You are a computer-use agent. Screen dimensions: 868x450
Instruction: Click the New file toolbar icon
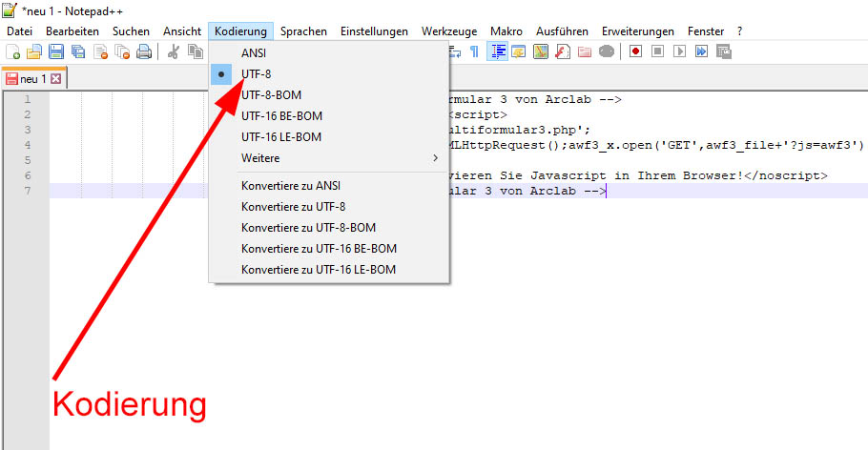(x=13, y=51)
